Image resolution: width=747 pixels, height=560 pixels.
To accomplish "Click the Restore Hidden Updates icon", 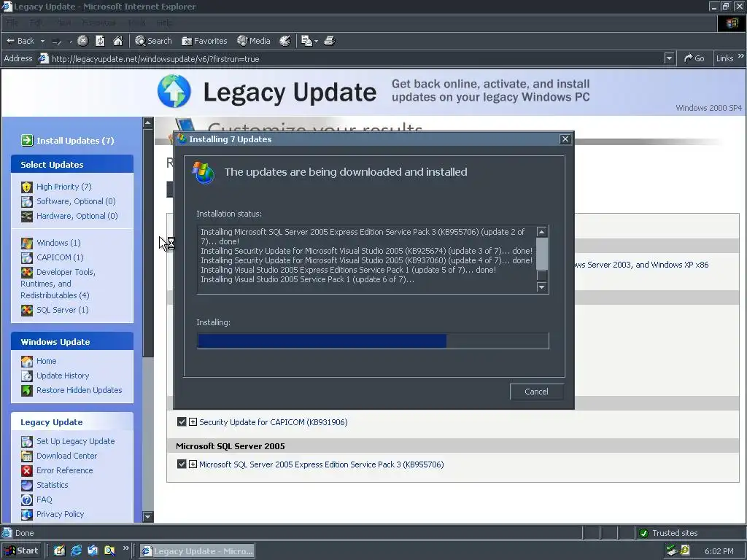I will (x=27, y=390).
